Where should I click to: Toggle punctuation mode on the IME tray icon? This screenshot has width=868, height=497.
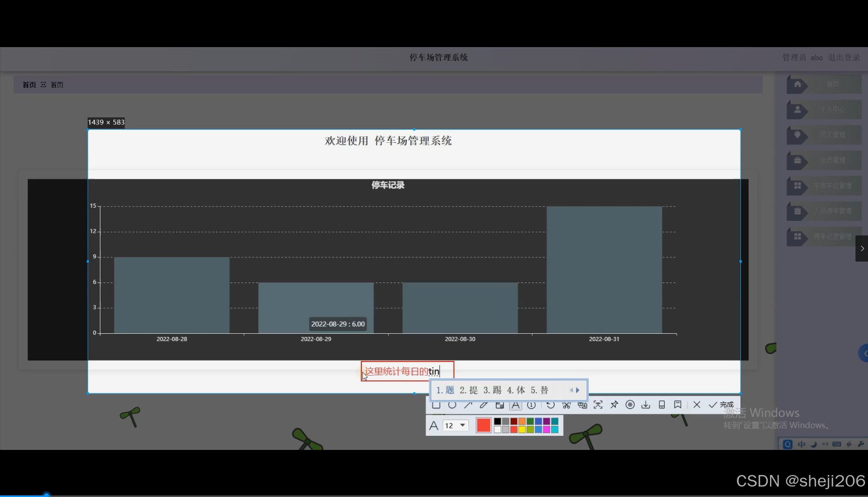pyautogui.click(x=826, y=444)
